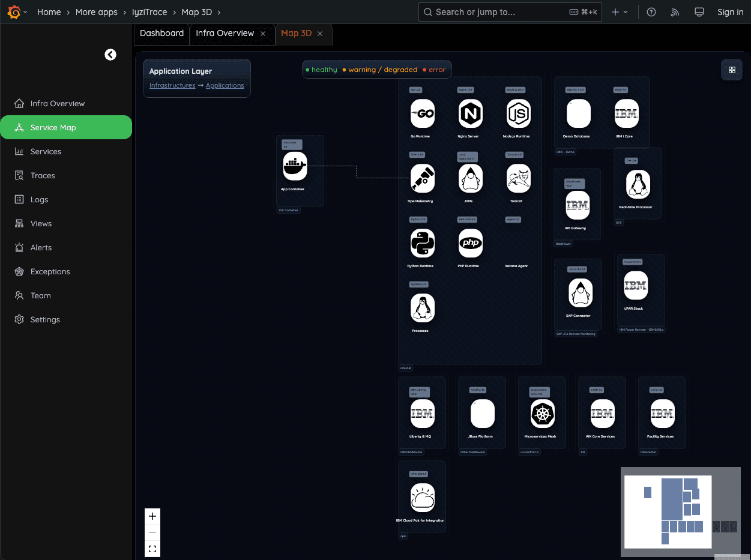Click the Docker App Container node icon
Viewport: 751px width, 560px height.
pyautogui.click(x=295, y=166)
